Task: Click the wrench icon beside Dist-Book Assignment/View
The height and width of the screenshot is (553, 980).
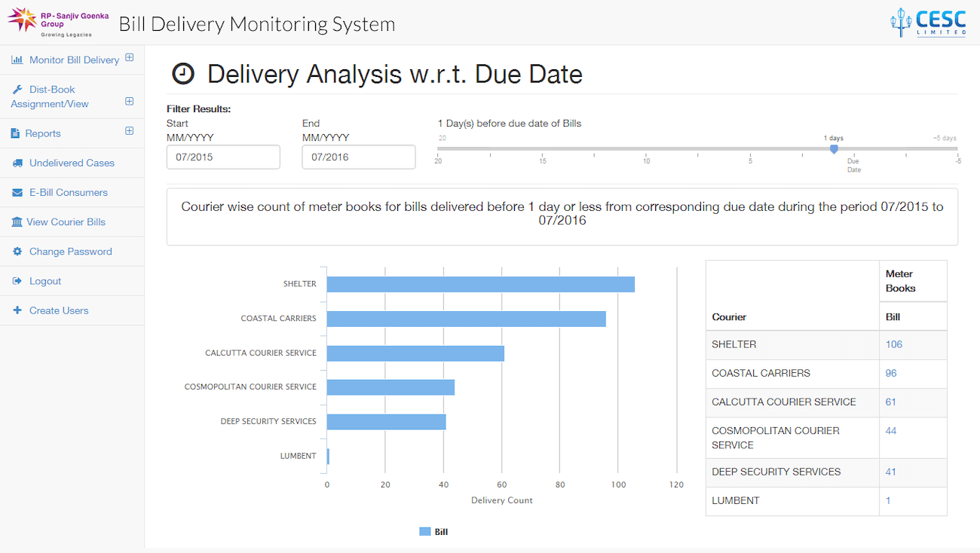Action: (x=17, y=90)
